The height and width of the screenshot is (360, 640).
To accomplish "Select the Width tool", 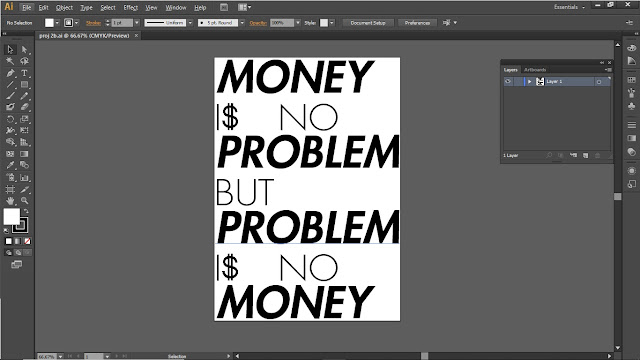I will pos(10,131).
